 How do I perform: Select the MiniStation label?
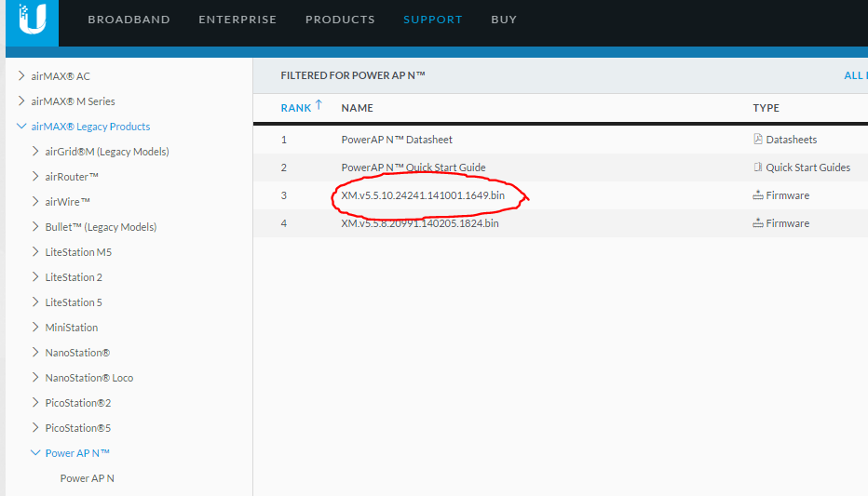tap(72, 328)
